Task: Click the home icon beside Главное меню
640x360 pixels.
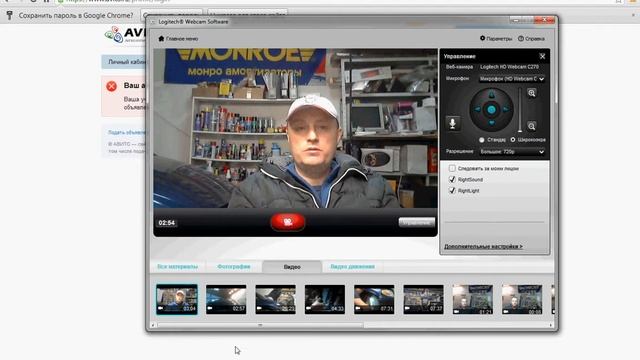Action: (161, 38)
